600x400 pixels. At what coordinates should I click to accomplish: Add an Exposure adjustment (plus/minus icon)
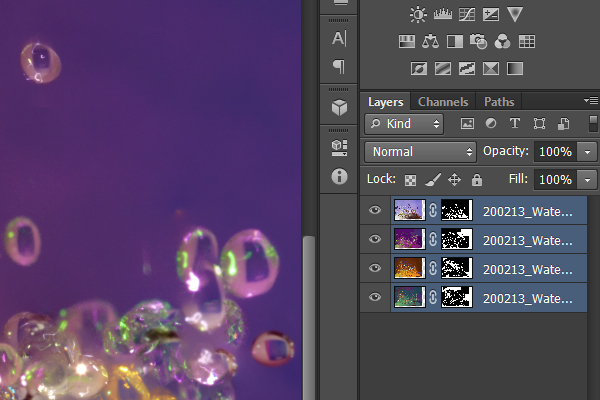pyautogui.click(x=491, y=15)
